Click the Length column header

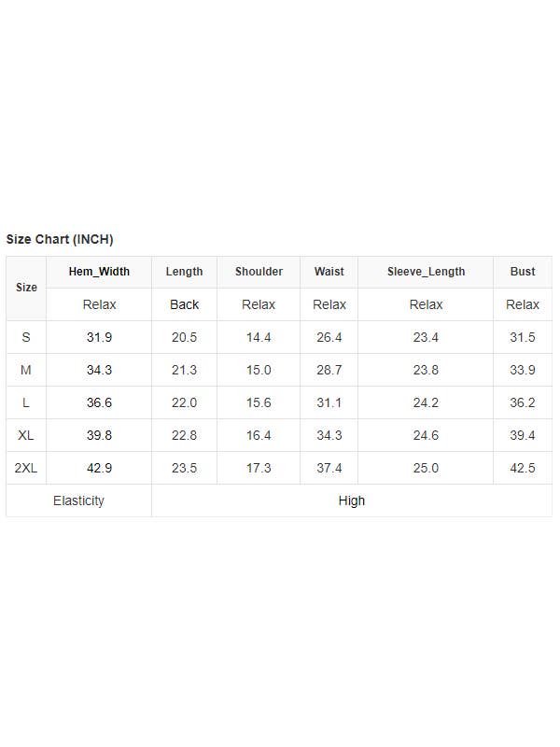point(184,272)
